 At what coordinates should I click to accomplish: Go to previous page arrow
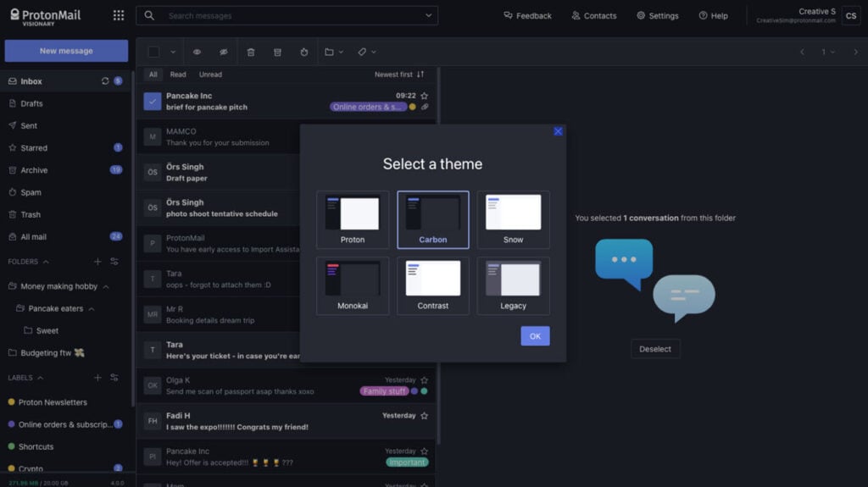pos(802,52)
